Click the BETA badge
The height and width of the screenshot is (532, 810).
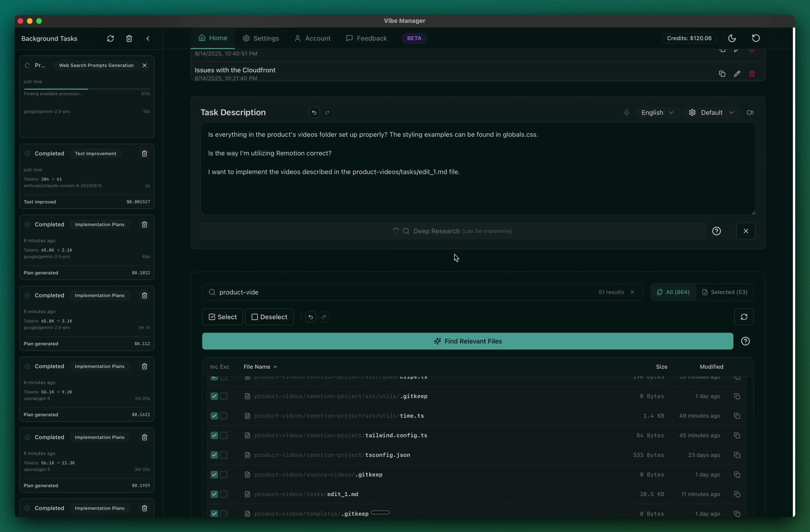(414, 38)
